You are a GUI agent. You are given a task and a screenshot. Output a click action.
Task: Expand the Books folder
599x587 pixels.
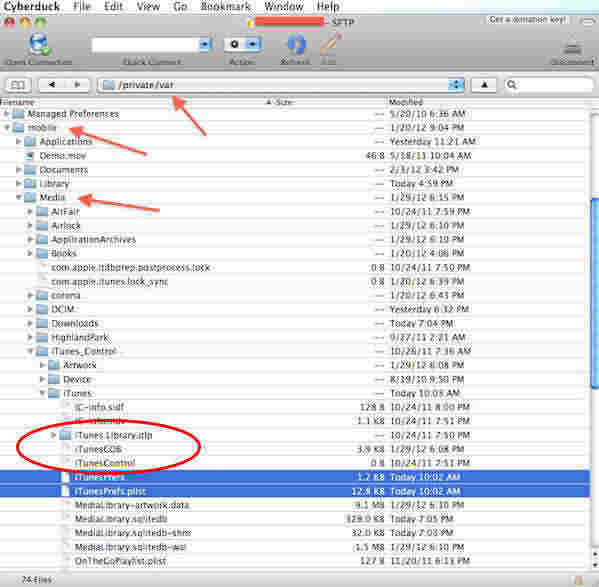click(x=30, y=254)
